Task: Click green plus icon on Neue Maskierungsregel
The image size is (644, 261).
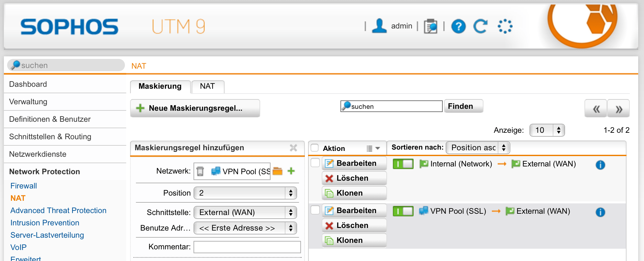Action: coord(140,108)
